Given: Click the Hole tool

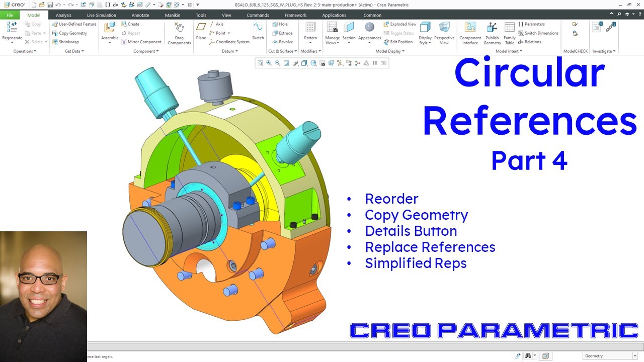Looking at the screenshot, I should click(x=280, y=24).
